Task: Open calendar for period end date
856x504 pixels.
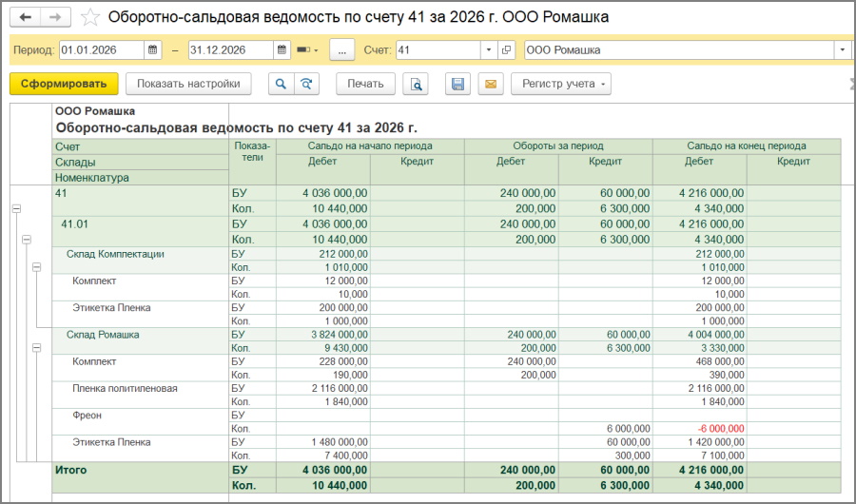Action: coord(282,49)
